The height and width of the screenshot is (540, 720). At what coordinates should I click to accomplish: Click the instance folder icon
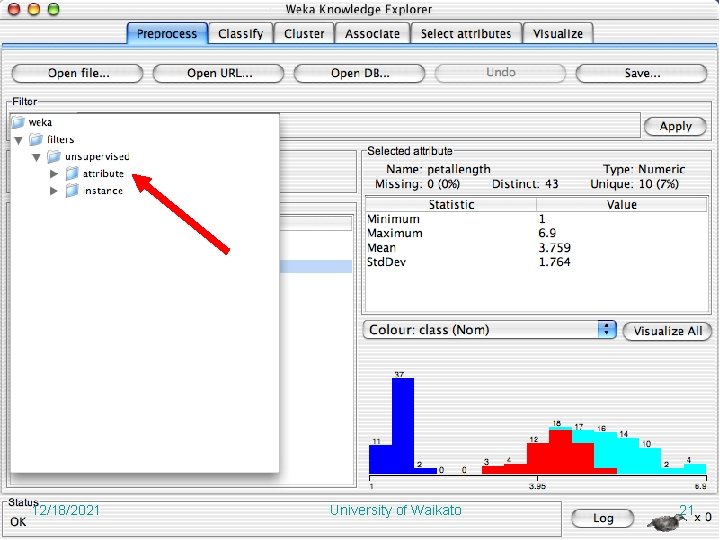click(72, 191)
